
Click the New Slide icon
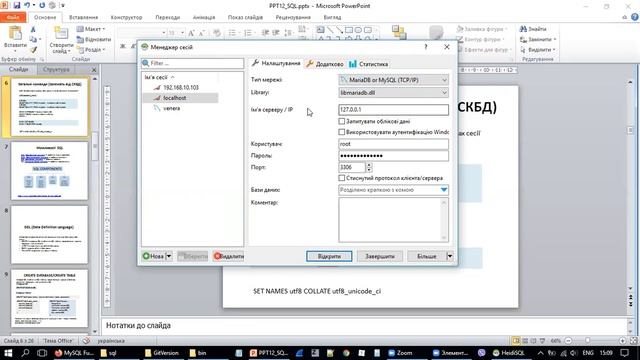pos(61,33)
